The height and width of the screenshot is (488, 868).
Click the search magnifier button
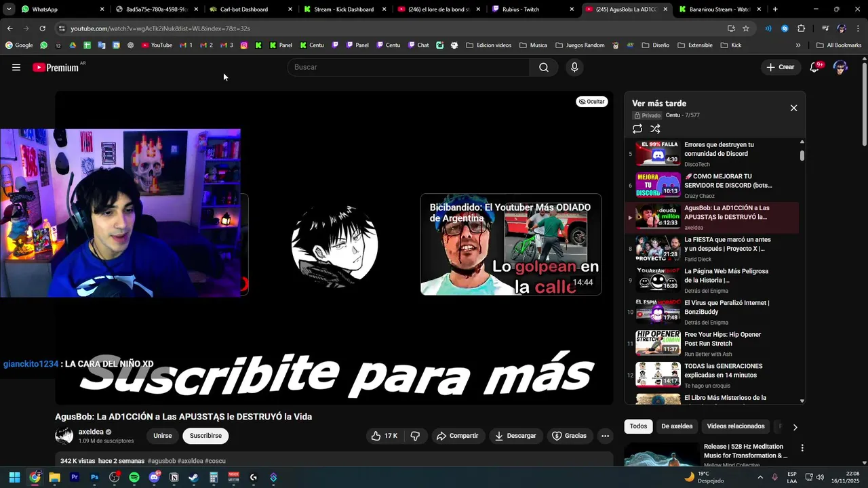[x=544, y=67]
